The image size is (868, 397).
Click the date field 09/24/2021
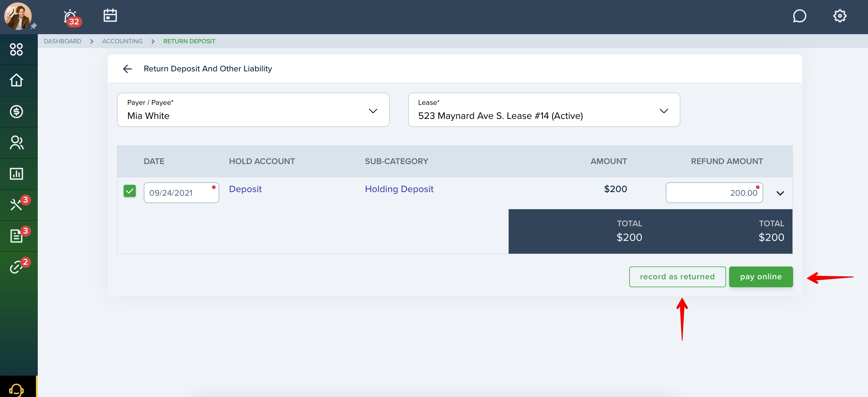(x=181, y=193)
